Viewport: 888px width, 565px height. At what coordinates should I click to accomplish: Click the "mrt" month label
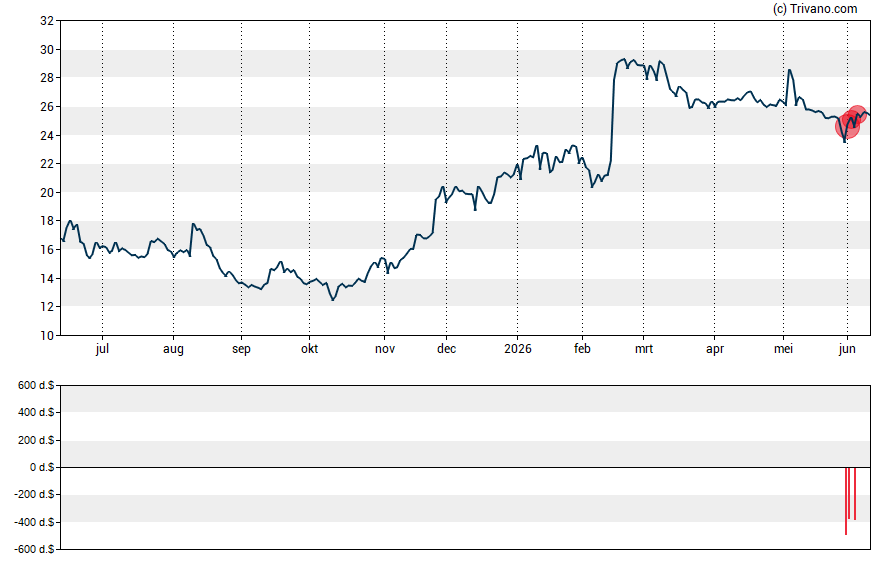[x=644, y=349]
